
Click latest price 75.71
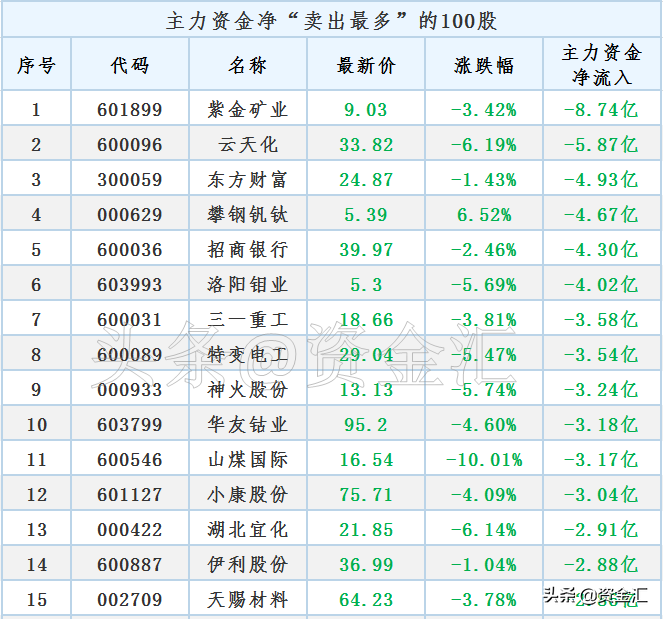pos(366,495)
